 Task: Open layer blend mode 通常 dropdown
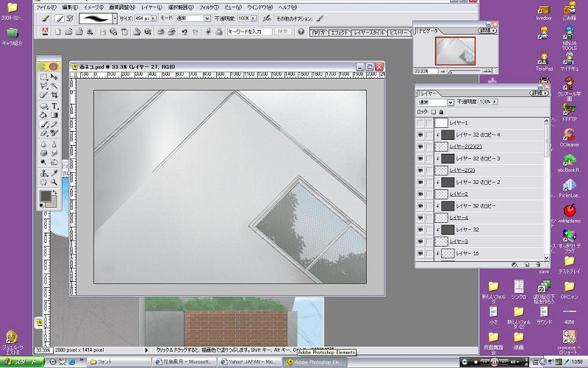pos(451,102)
